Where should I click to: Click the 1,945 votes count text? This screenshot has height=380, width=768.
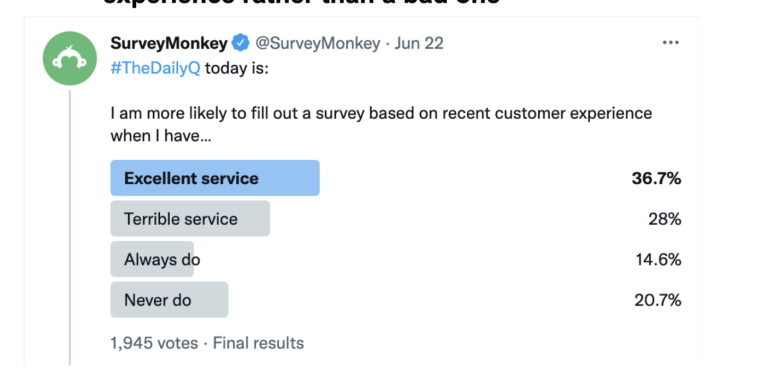pyautogui.click(x=154, y=343)
